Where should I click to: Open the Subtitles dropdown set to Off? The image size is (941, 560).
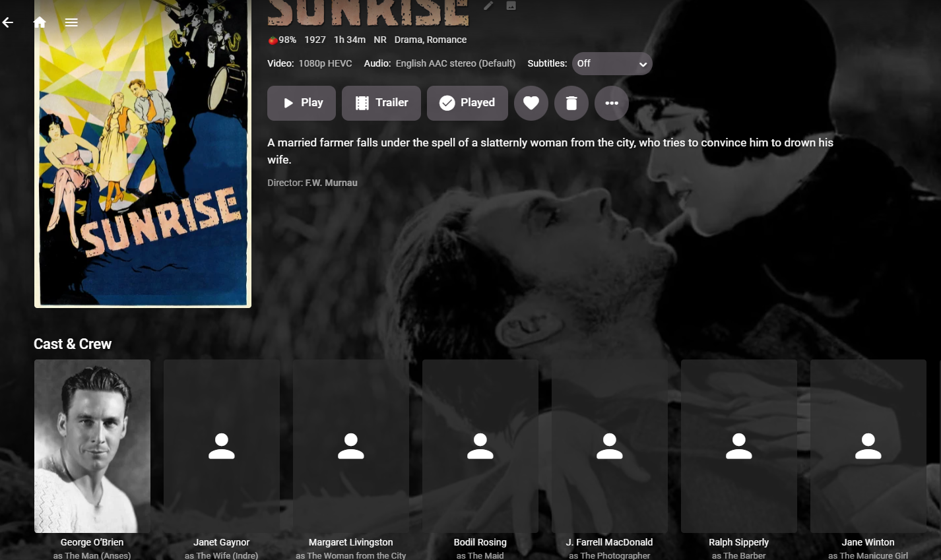(x=612, y=64)
